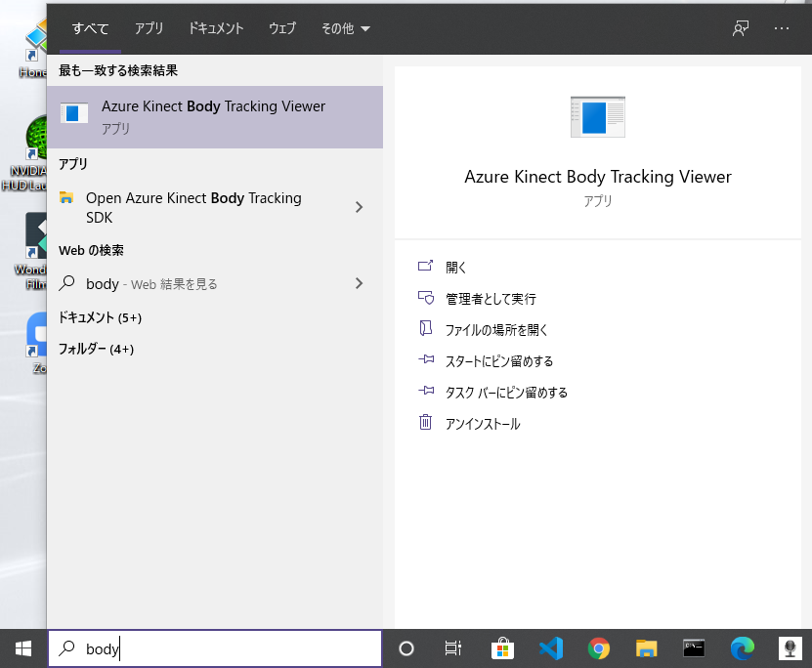Open Task View from the taskbar

453,648
